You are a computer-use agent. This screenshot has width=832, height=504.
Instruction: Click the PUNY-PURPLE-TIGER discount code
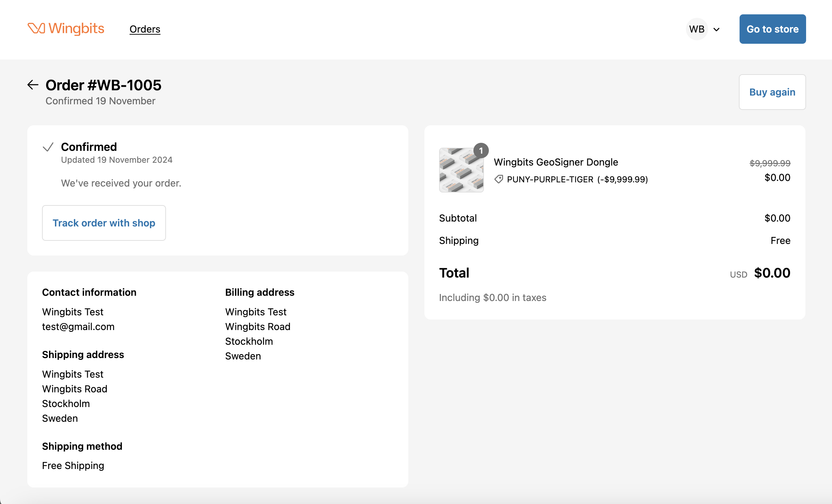[x=550, y=179]
